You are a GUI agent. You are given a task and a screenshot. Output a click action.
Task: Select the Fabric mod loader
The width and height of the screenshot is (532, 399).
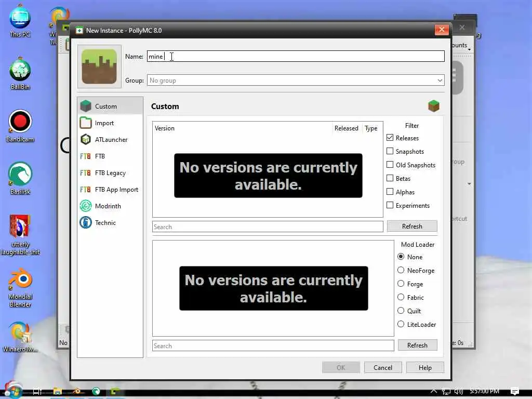[x=401, y=297]
